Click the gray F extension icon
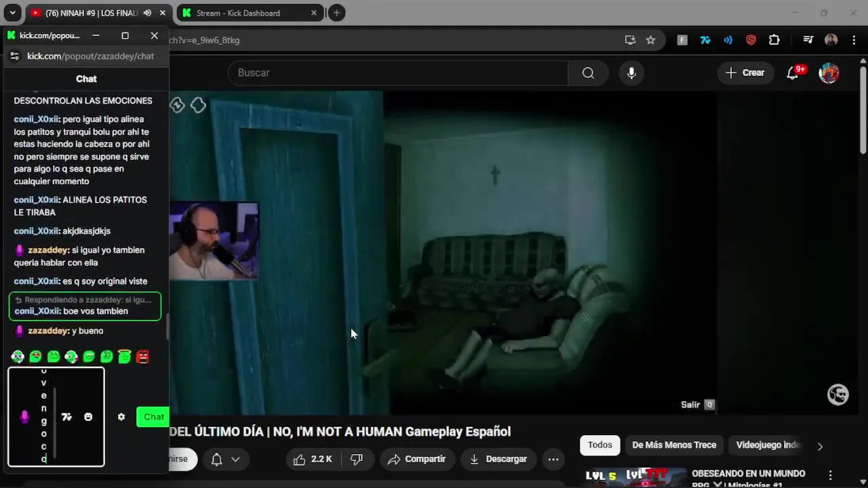Image resolution: width=868 pixels, height=488 pixels. point(682,40)
